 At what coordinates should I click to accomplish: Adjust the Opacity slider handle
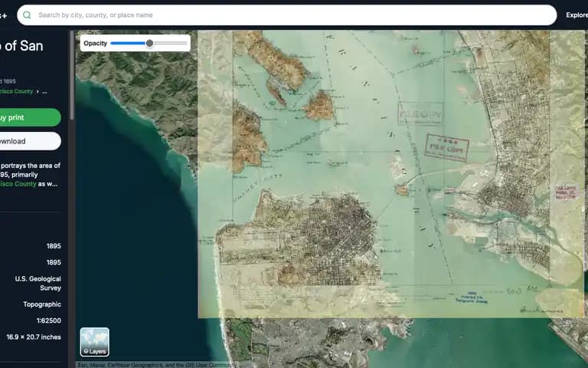click(x=149, y=43)
